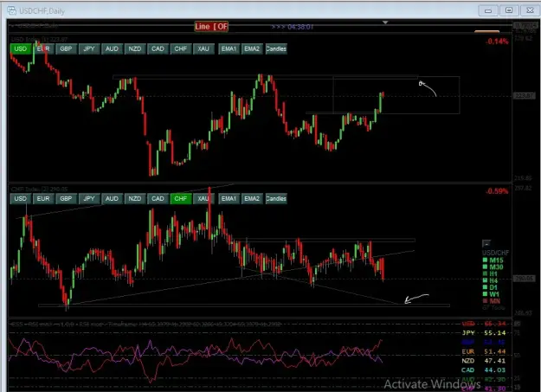Select JPY button in the upper index panel
541x392 pixels.
point(89,49)
